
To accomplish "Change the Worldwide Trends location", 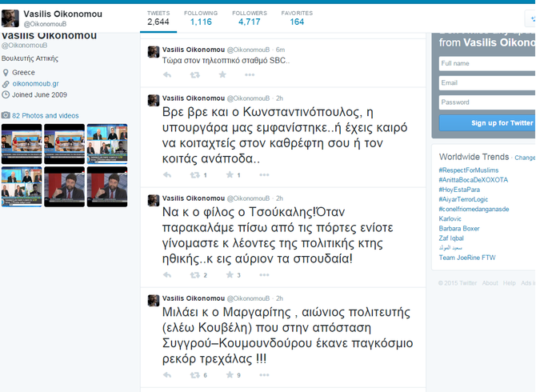I will pyautogui.click(x=525, y=158).
